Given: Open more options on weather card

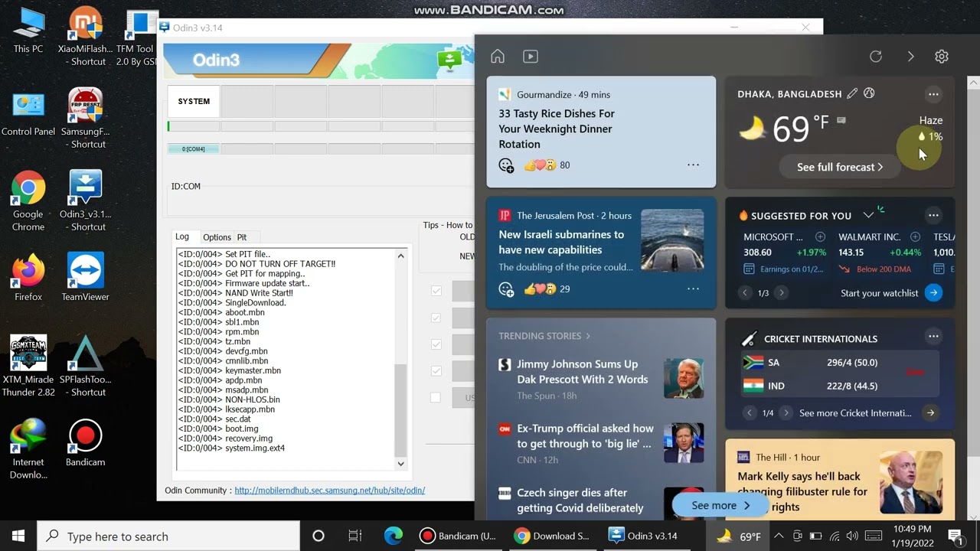Looking at the screenshot, I should [x=933, y=94].
